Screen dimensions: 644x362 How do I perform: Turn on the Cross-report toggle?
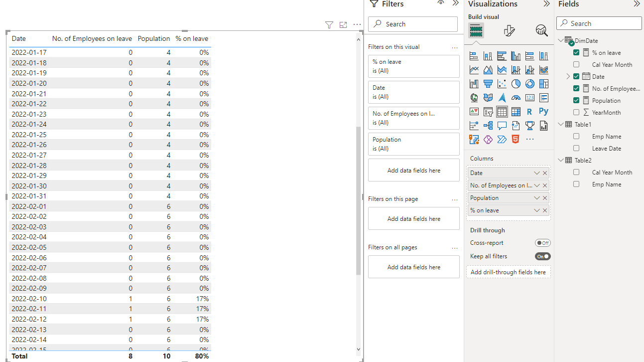click(x=542, y=243)
